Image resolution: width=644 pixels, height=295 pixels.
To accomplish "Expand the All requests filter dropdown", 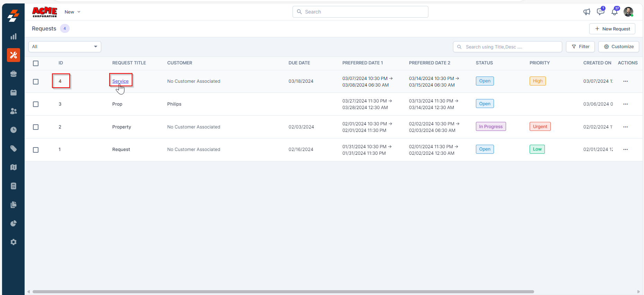I will [65, 47].
